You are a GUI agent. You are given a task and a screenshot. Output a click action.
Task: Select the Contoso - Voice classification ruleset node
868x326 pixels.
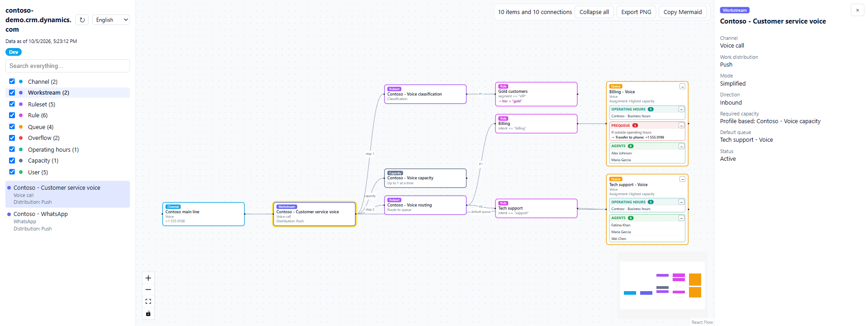click(425, 94)
